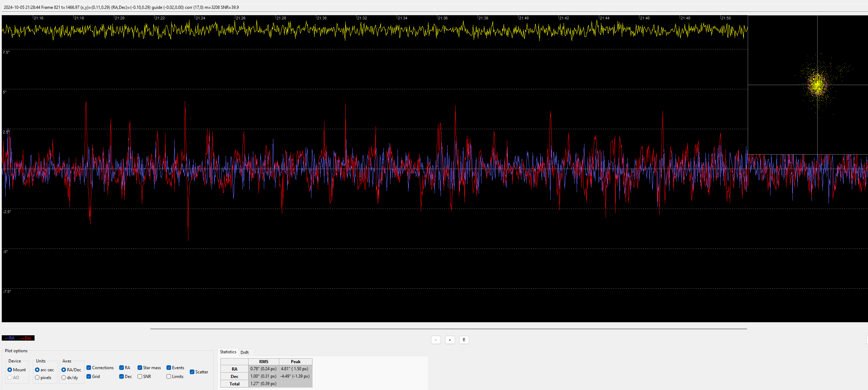Click the yellow scatter plot cluster
Viewport: 868px width, 390px height.
817,85
